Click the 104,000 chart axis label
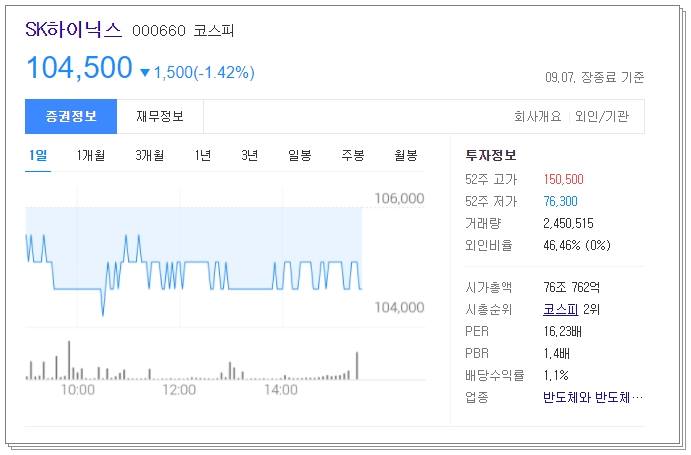The height and width of the screenshot is (455, 691). click(x=399, y=307)
